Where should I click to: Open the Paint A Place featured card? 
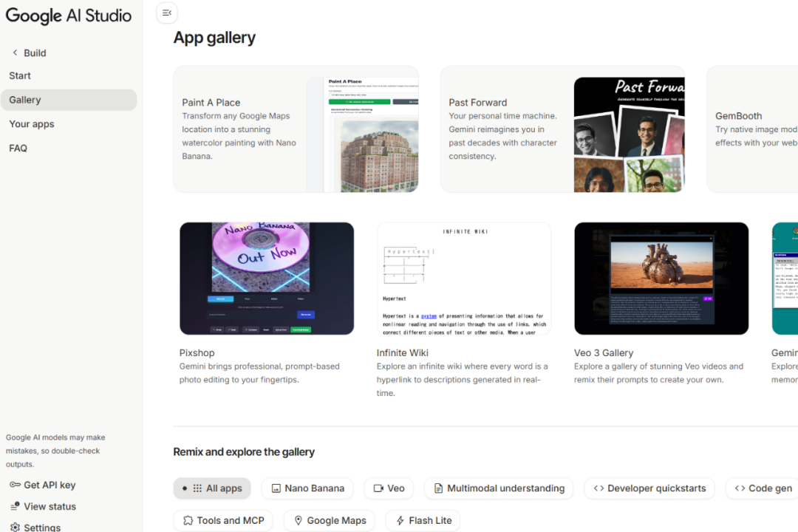(x=296, y=129)
